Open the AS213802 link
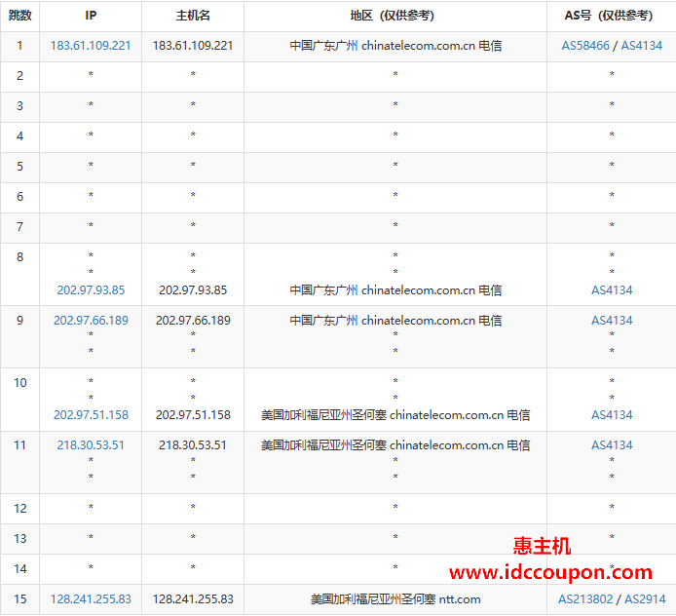Viewport: 676px width, 616px height. click(x=587, y=598)
